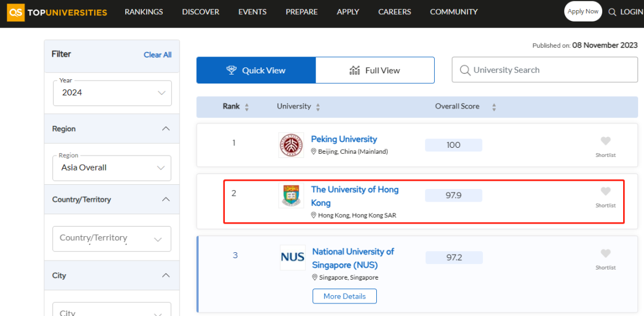Viewport: 644px width, 316px height.
Task: Click the search magnifier icon beside Login
Action: (612, 12)
